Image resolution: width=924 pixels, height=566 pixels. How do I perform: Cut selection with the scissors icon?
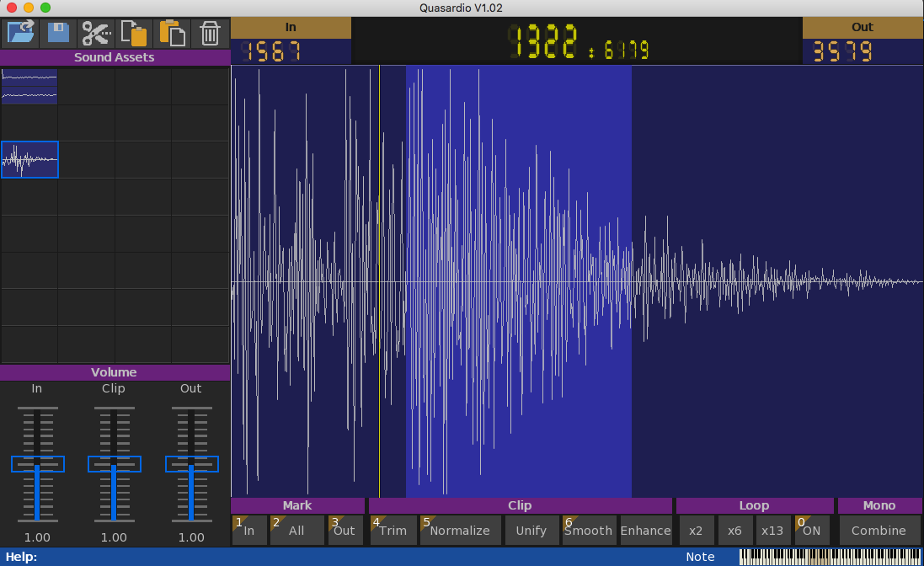pos(96,34)
